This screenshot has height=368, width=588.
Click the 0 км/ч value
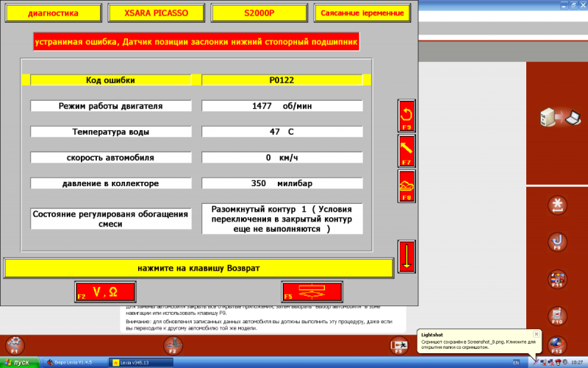(x=282, y=158)
